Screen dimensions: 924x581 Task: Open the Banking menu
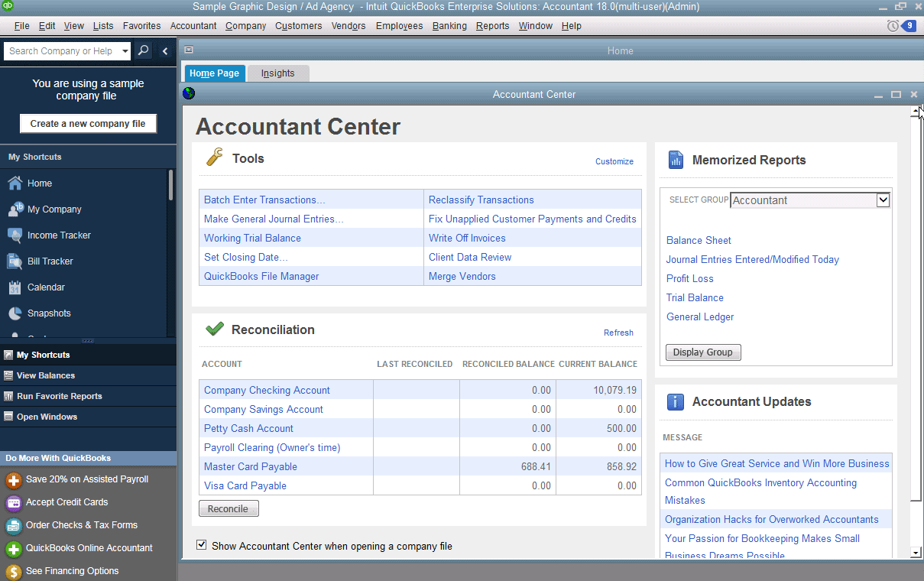(x=449, y=26)
